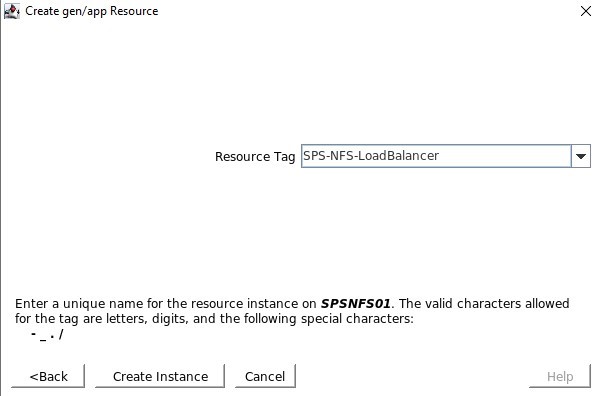Select the Resource Tag label text

pos(255,156)
